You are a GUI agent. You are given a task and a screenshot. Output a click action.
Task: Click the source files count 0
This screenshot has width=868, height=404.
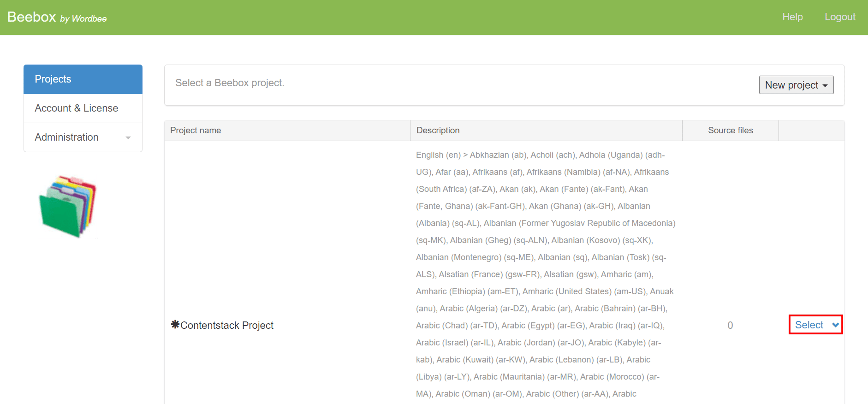click(730, 325)
